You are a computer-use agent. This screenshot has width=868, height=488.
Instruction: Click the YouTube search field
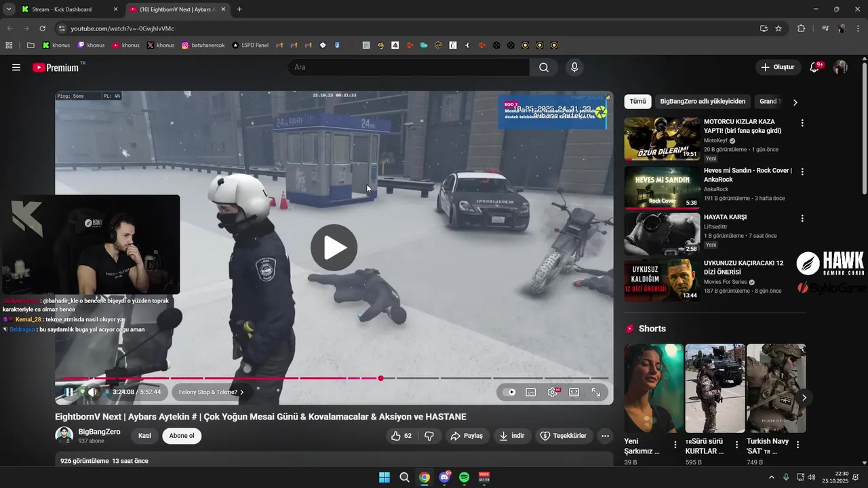coord(408,67)
